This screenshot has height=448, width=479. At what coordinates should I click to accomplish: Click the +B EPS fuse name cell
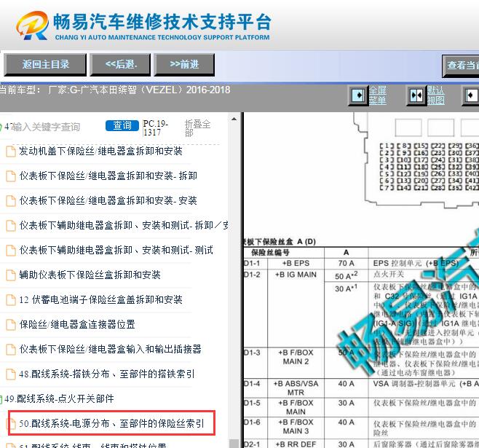[x=296, y=263]
